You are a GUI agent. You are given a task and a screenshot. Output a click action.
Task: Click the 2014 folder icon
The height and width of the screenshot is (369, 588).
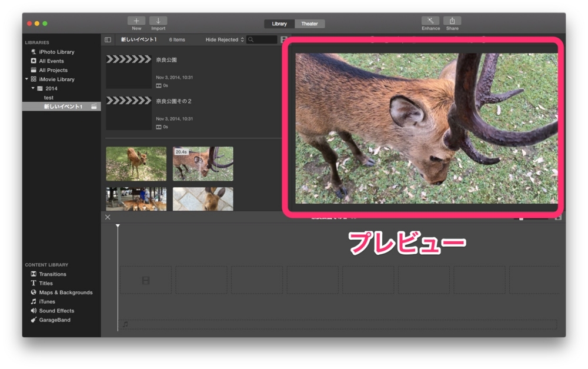[40, 88]
